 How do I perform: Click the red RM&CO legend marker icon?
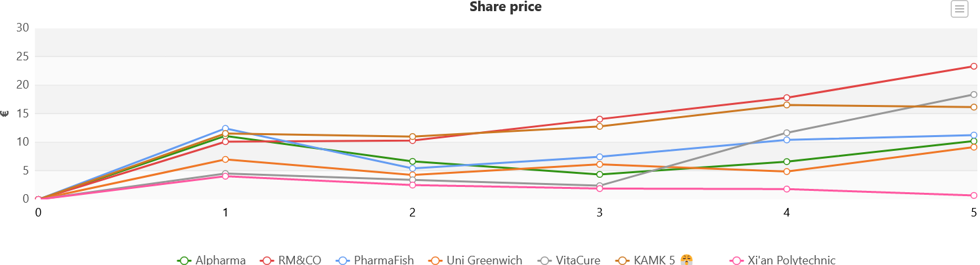pos(268,260)
